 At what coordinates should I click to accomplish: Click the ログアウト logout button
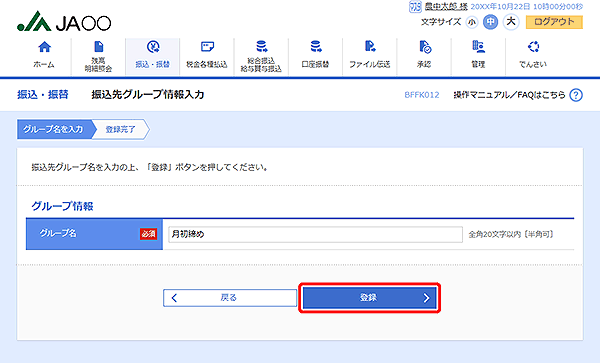pyautogui.click(x=554, y=22)
